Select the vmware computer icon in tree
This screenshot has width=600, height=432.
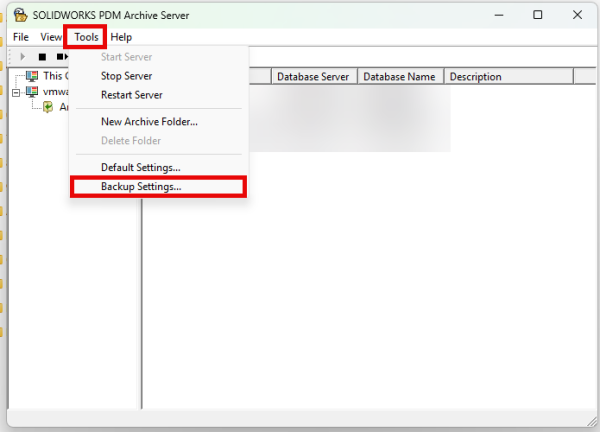coord(32,91)
